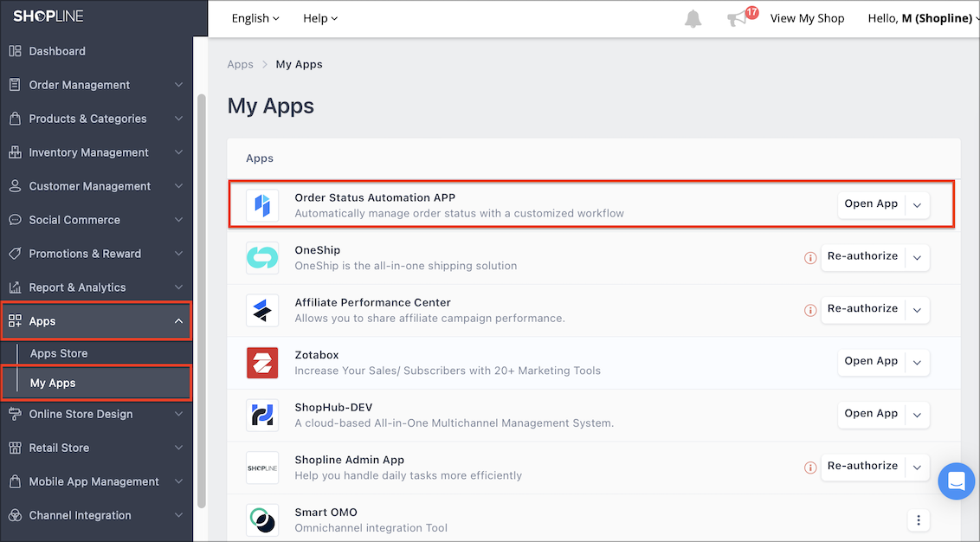This screenshot has height=542, width=980.
Task: Open Retail Store menu label
Action: (x=59, y=448)
